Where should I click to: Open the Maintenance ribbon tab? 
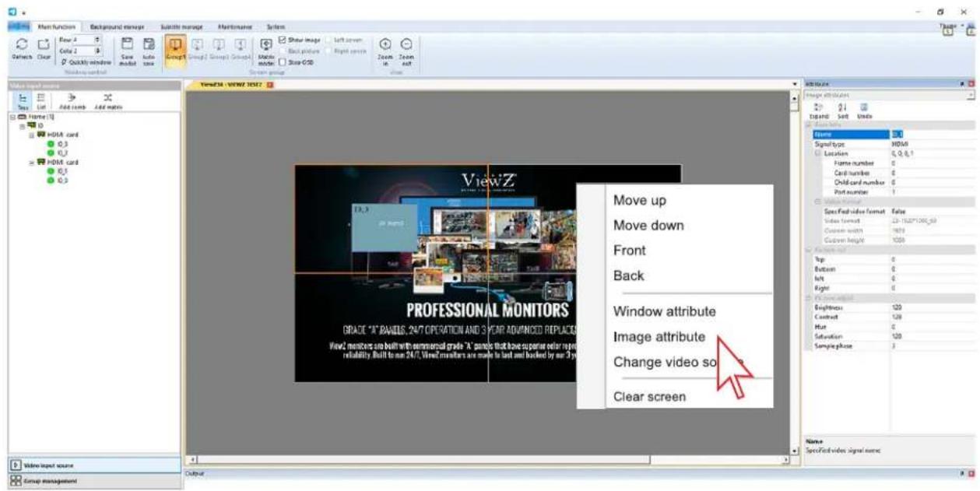[x=237, y=26]
